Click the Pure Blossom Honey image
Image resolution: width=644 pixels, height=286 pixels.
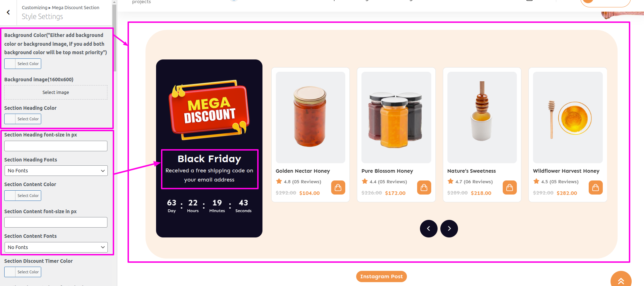coord(396,117)
